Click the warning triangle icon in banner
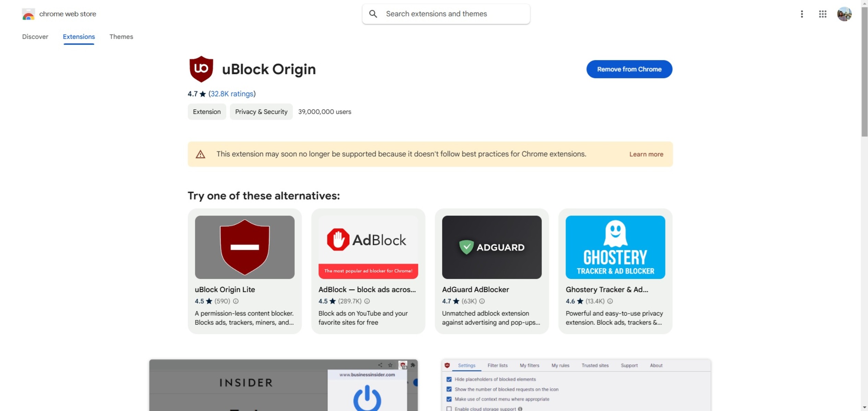The image size is (868, 411). pyautogui.click(x=200, y=154)
